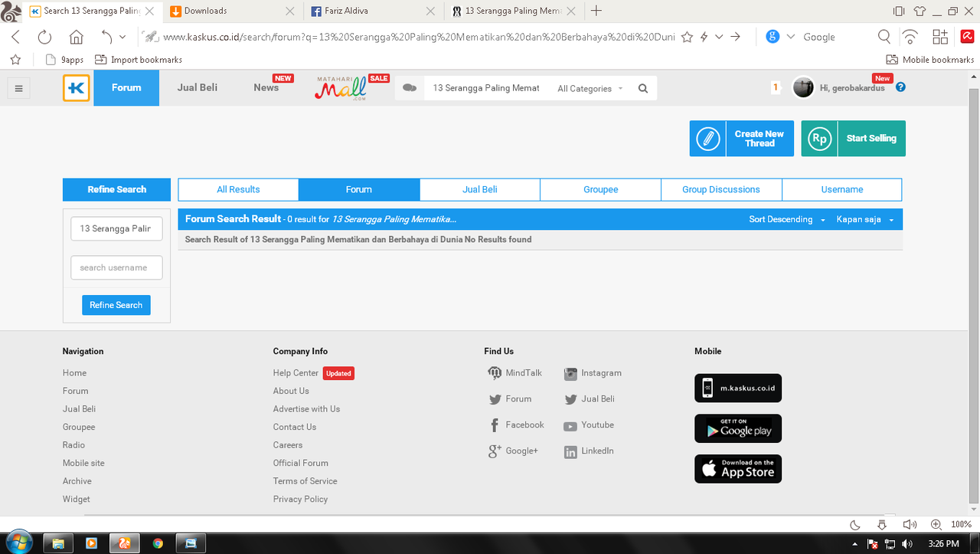Switch to the Fariz Aldiva Facebook tab
This screenshot has height=554, width=980.
coord(372,11)
